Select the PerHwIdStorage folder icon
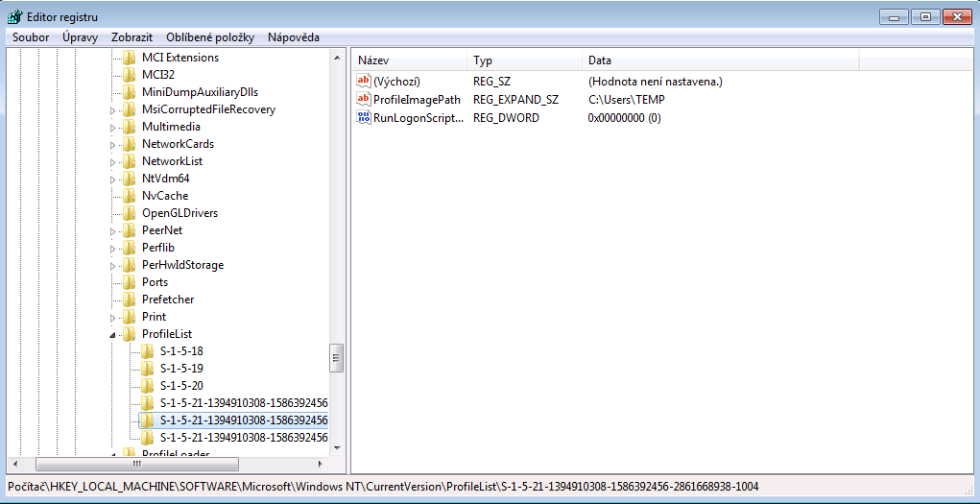This screenshot has width=980, height=504. tap(130, 265)
